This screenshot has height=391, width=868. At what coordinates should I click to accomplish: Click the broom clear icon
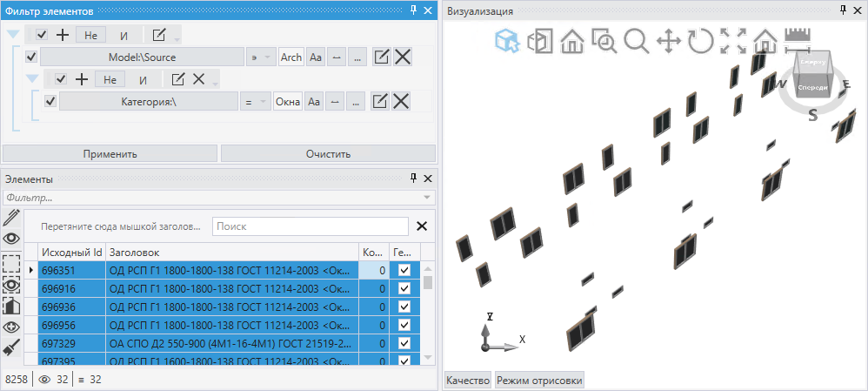(x=11, y=348)
